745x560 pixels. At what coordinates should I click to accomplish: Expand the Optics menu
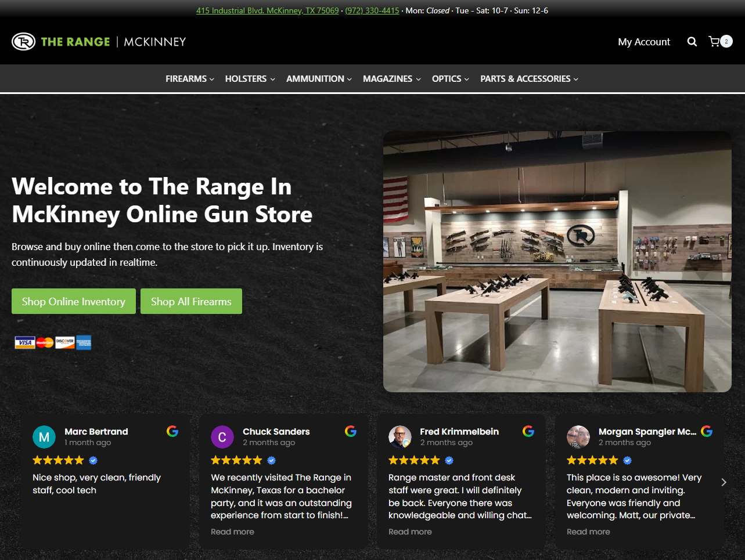pyautogui.click(x=451, y=79)
